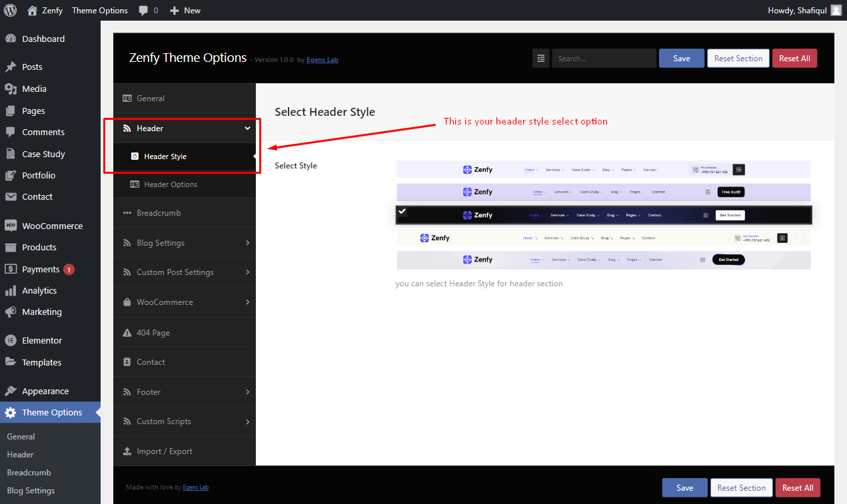Click the top Reset Section button
This screenshot has width=847, height=504.
(738, 59)
